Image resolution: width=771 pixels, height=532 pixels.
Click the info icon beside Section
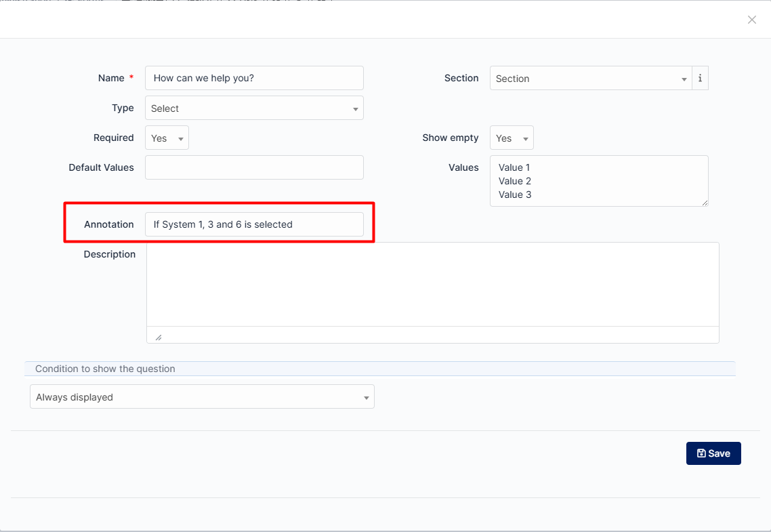point(700,78)
